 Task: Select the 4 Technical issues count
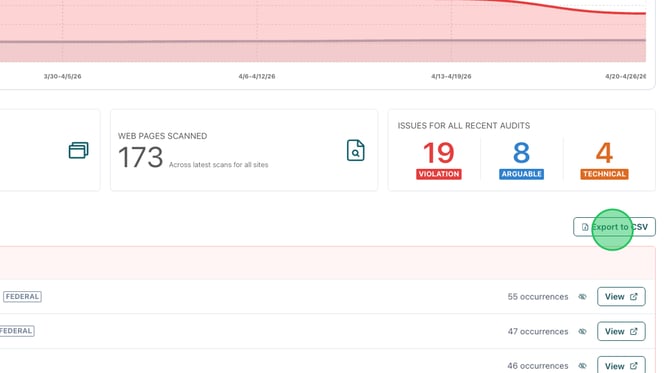604,153
